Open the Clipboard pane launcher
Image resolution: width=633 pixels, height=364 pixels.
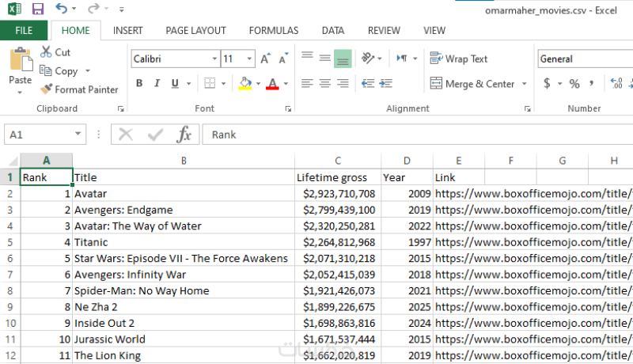120,108
